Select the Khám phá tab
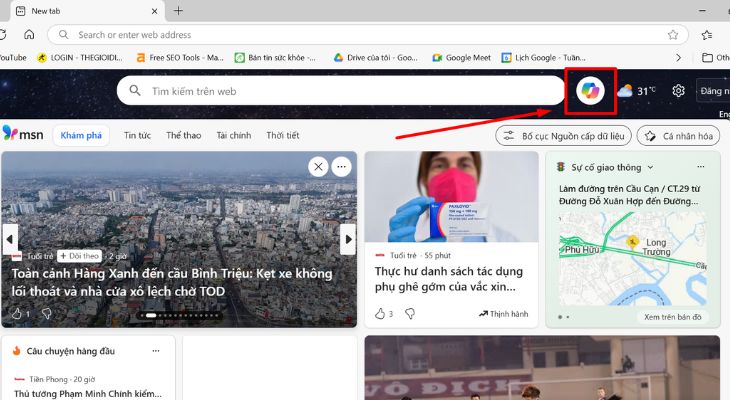The height and width of the screenshot is (400, 730). [81, 136]
